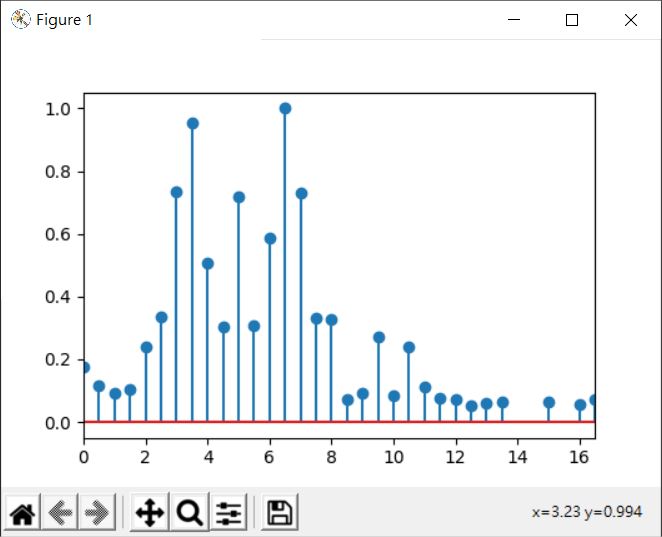Minimize the Figure 1 window
This screenshot has height=537, width=662.
[514, 19]
